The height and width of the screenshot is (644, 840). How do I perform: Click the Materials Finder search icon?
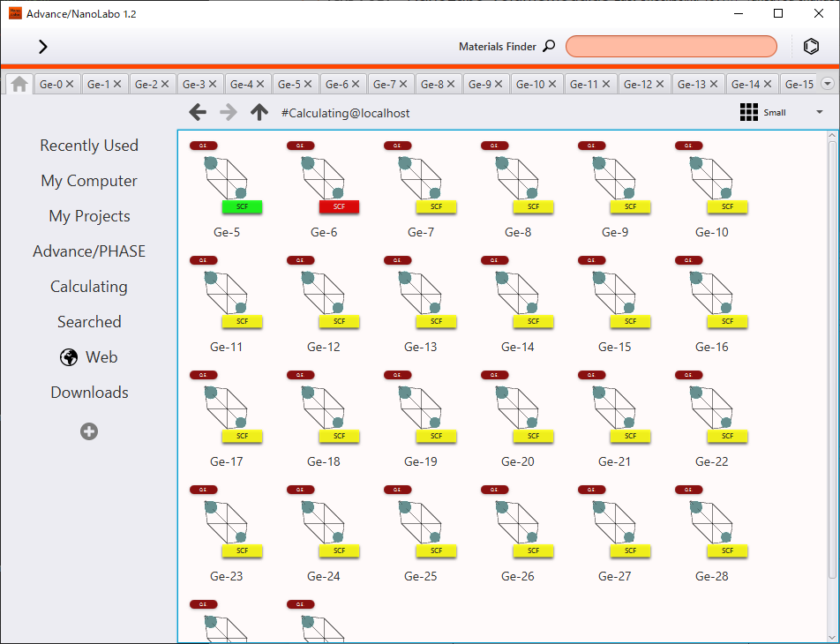(x=549, y=46)
